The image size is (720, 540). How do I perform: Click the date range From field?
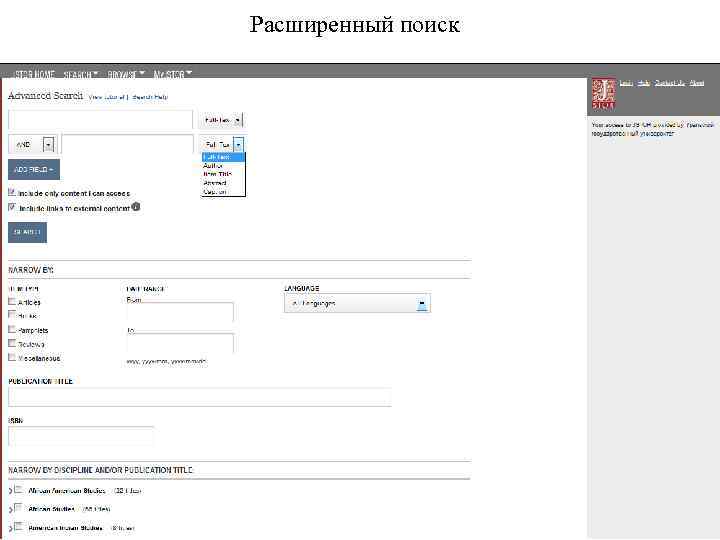[180, 312]
